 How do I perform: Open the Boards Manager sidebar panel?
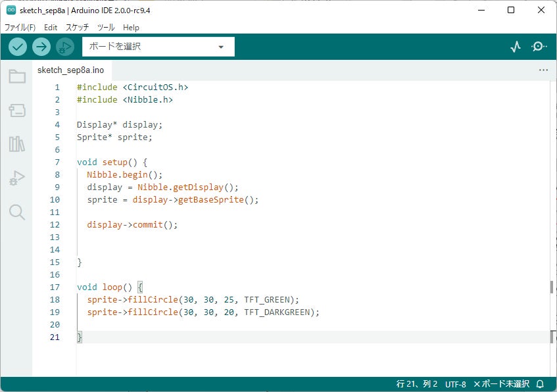click(17, 110)
